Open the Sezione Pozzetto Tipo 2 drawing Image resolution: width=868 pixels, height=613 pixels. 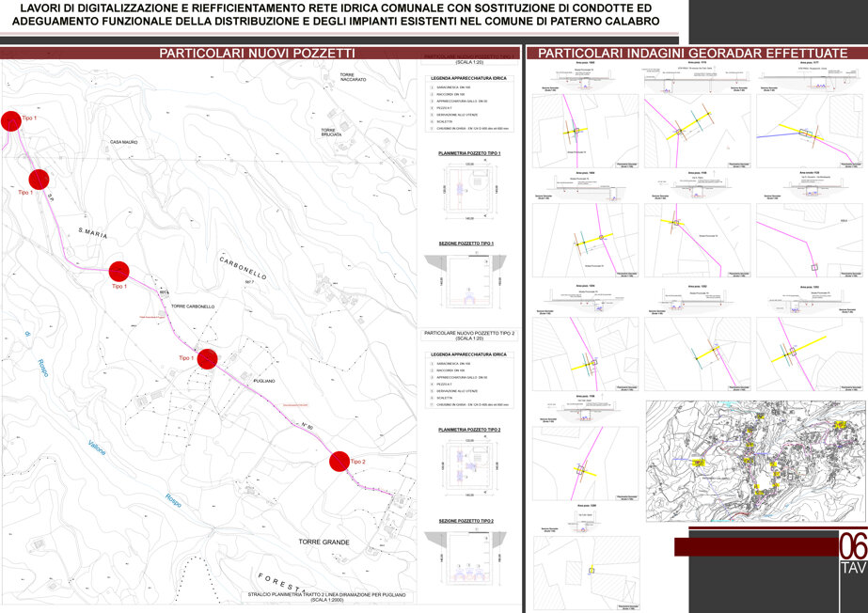pos(466,558)
